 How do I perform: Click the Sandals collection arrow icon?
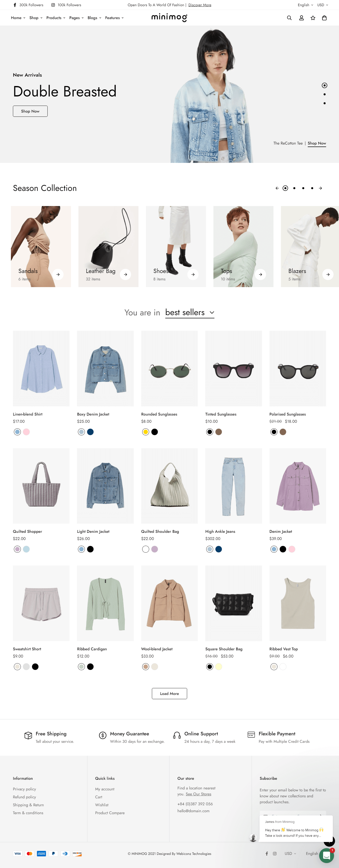58,274
